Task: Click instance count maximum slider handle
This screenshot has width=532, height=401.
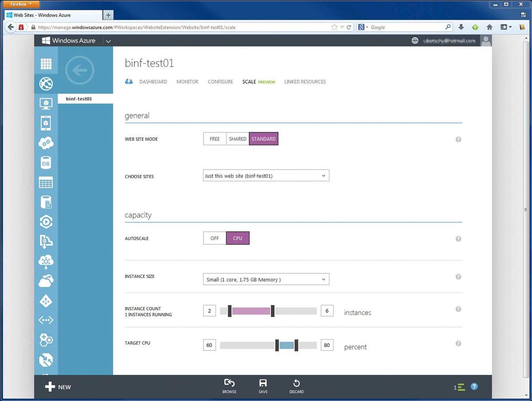Action: 273,311
